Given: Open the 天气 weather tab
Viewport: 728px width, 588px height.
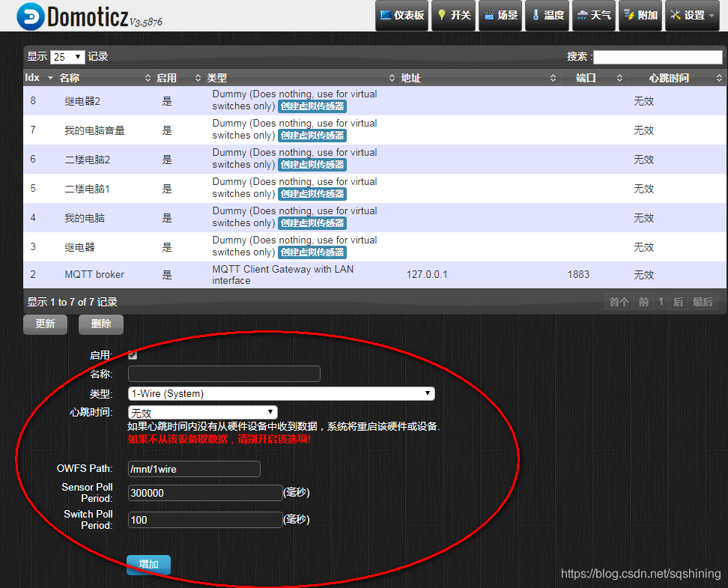Looking at the screenshot, I should point(594,15).
